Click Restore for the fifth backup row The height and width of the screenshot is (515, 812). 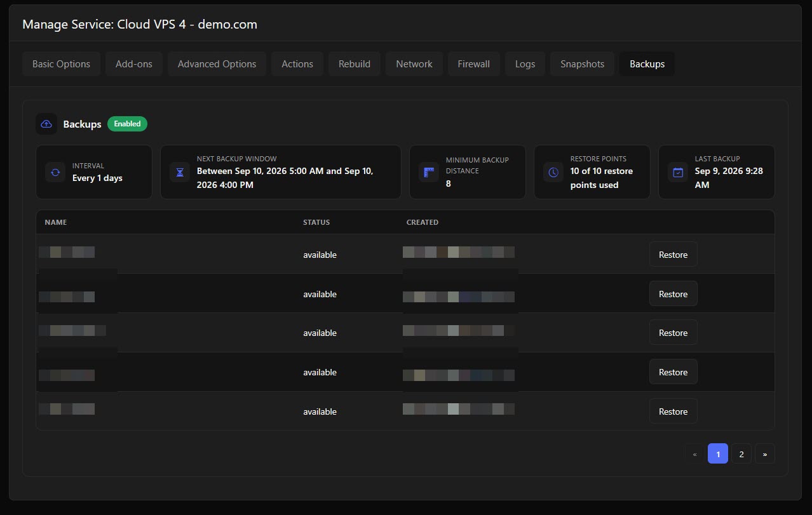tap(673, 411)
